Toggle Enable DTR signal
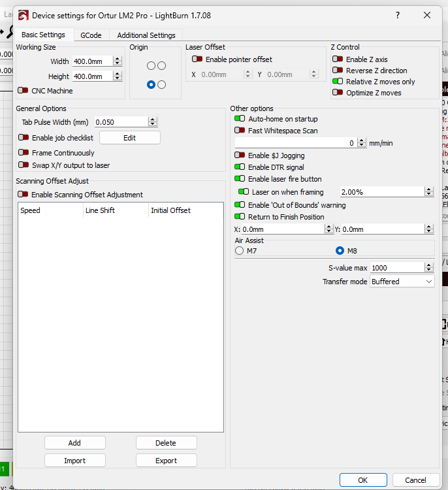The height and width of the screenshot is (490, 448). (240, 167)
